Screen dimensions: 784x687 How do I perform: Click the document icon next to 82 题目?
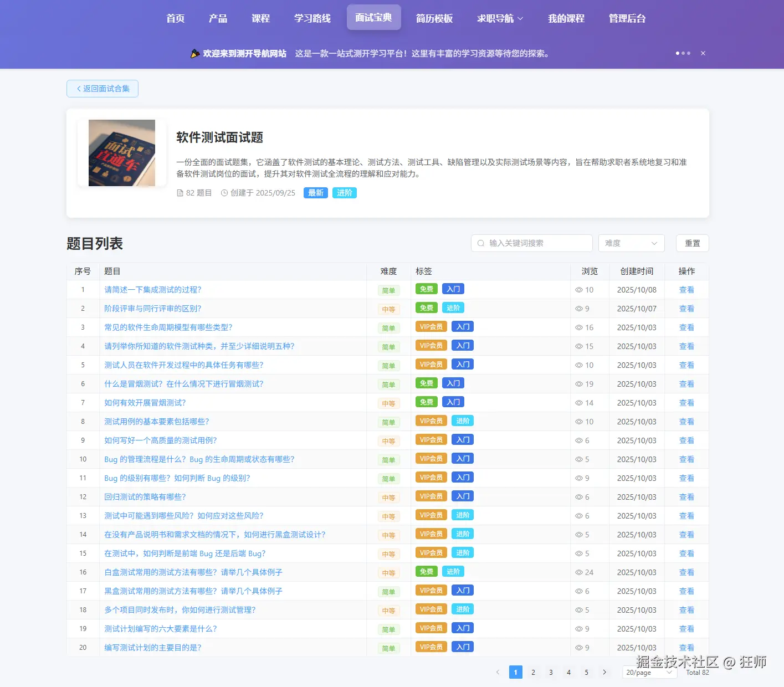(x=180, y=193)
